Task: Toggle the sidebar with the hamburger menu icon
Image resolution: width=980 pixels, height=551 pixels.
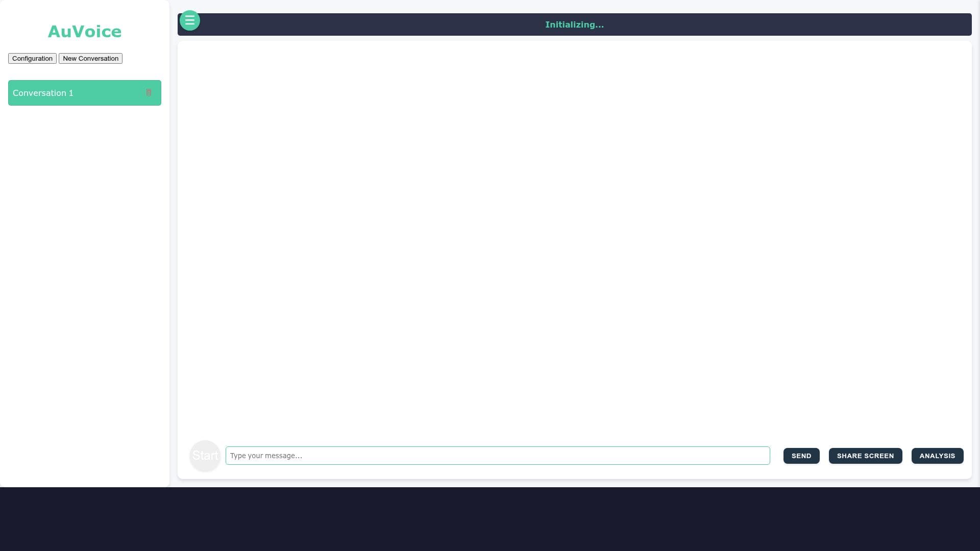Action: pos(190,20)
